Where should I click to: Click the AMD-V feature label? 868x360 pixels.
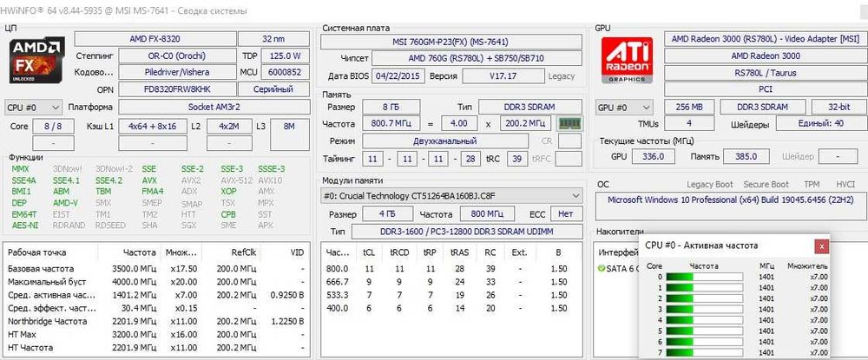[x=65, y=203]
